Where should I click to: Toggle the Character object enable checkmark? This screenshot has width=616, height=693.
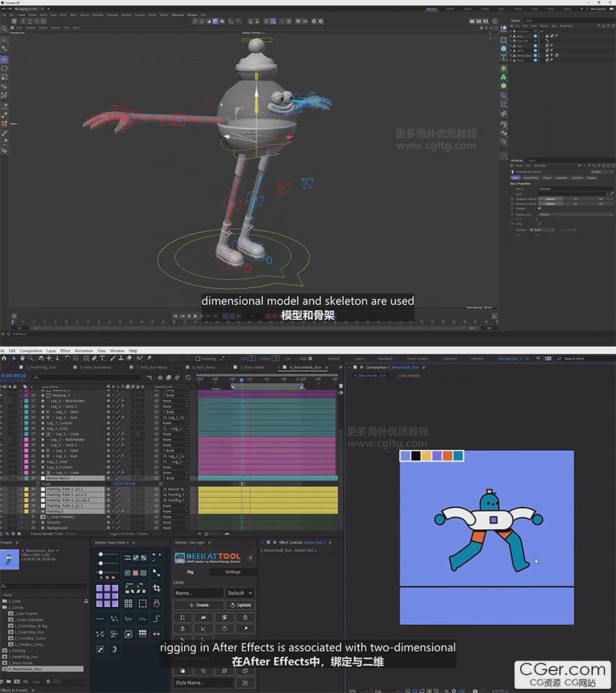click(x=542, y=31)
